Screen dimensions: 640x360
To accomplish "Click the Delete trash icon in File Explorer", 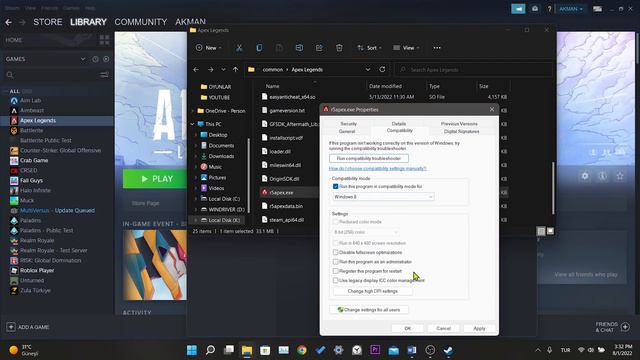I will 339,48.
